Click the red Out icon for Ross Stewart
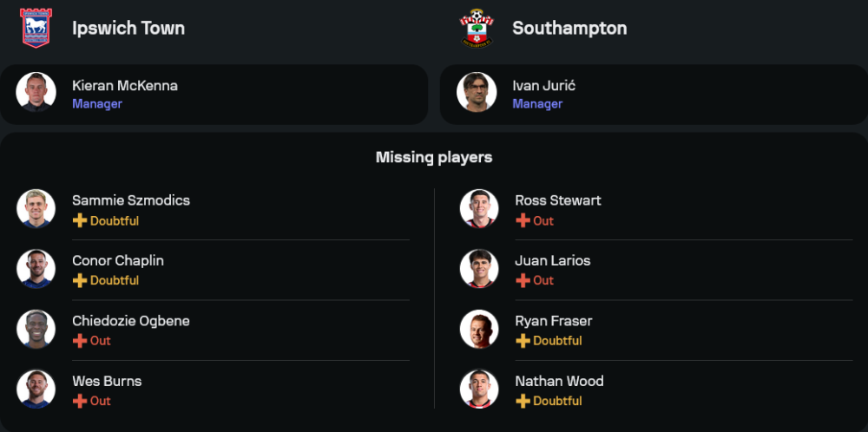Viewport: 868px width, 432px height. (x=523, y=221)
